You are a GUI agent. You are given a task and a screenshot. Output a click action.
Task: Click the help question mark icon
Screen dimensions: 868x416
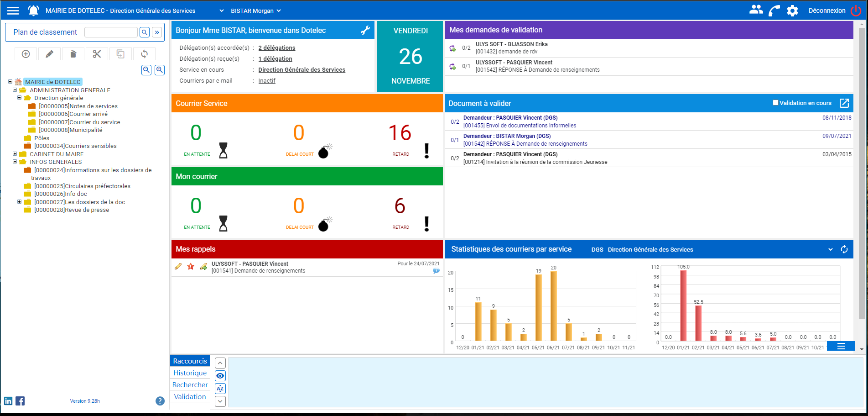point(160,401)
